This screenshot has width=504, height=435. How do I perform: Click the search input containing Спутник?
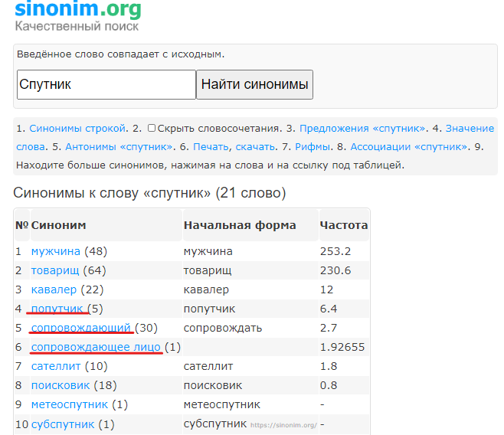pyautogui.click(x=106, y=84)
